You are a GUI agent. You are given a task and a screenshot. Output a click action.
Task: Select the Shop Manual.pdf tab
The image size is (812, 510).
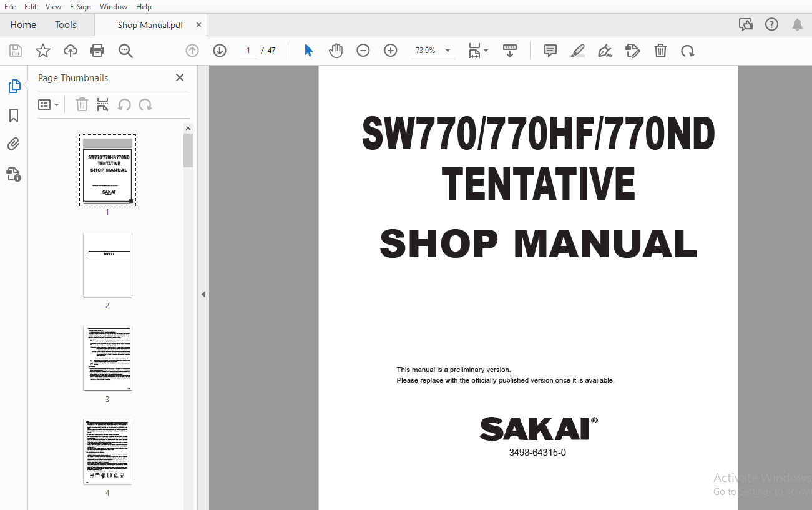coord(150,25)
